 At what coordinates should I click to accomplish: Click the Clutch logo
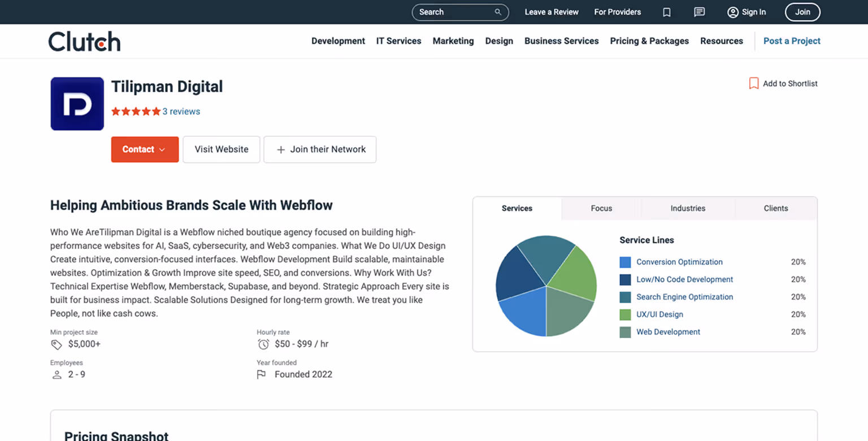(84, 41)
